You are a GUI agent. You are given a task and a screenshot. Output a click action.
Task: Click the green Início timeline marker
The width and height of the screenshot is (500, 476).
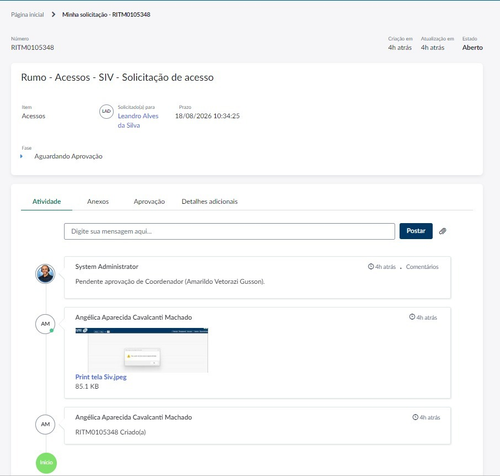[x=46, y=463]
